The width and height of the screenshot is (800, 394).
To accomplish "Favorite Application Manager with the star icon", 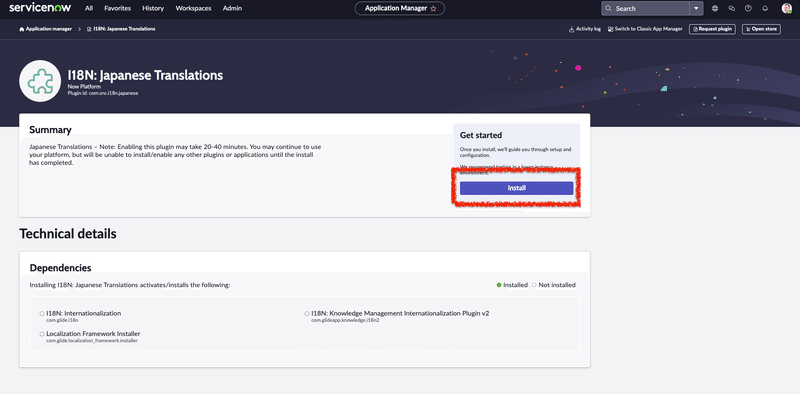I will click(x=434, y=9).
